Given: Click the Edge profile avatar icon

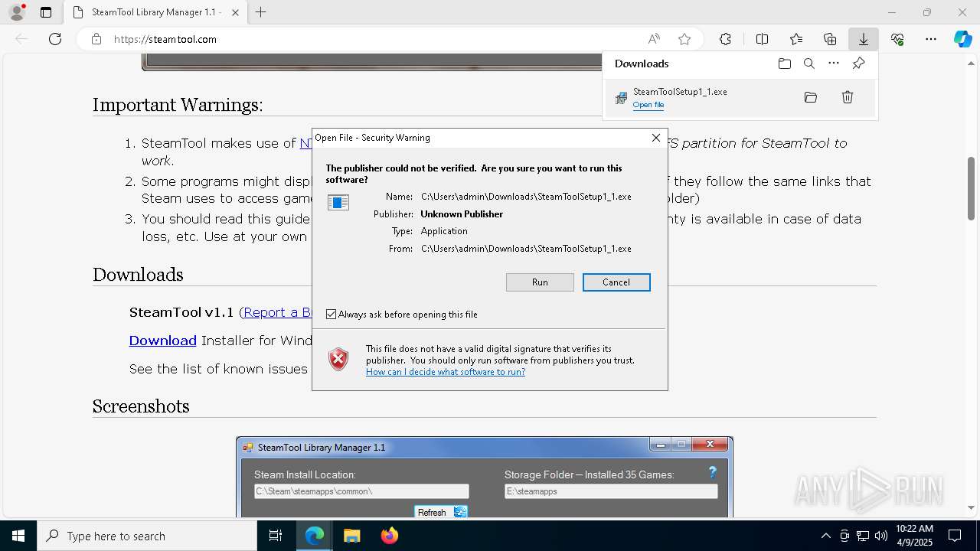Looking at the screenshot, I should (16, 12).
